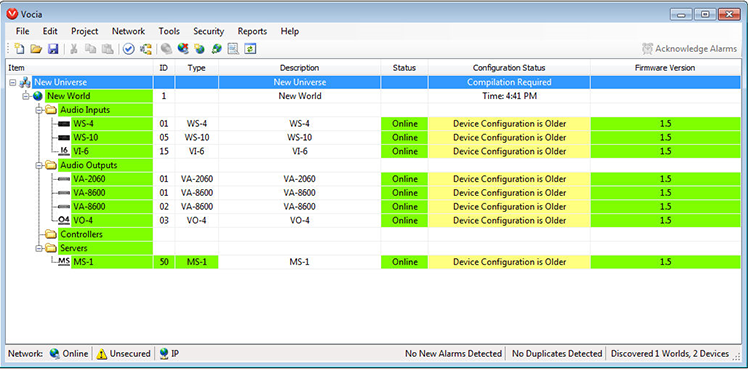Click the magnifier document toolbar icon

[233, 49]
